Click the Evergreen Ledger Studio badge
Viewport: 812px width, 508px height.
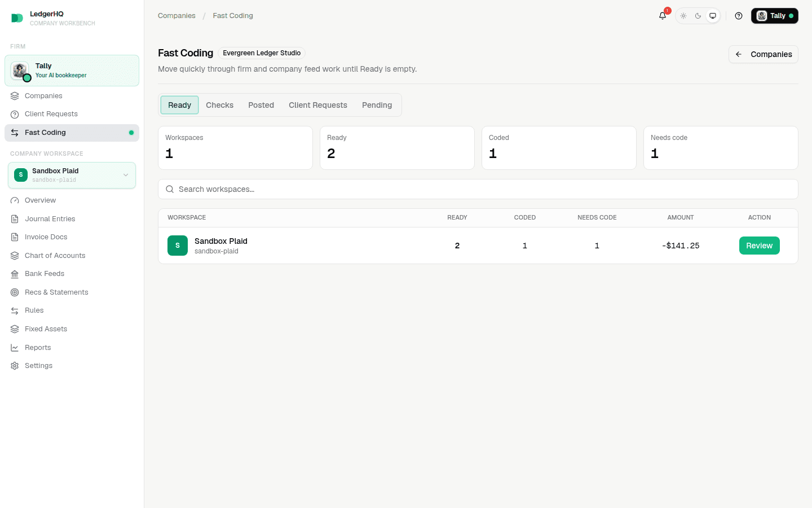(262, 53)
